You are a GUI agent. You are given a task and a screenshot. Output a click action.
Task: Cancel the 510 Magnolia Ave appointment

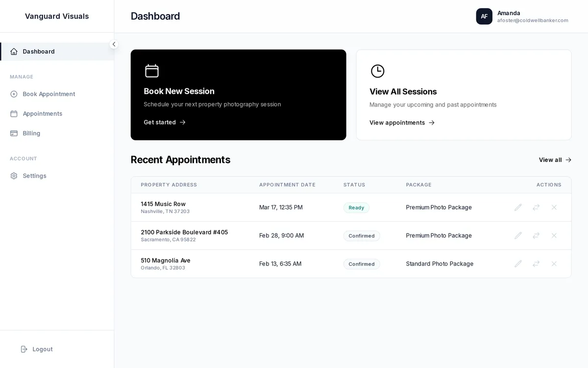pos(554,263)
